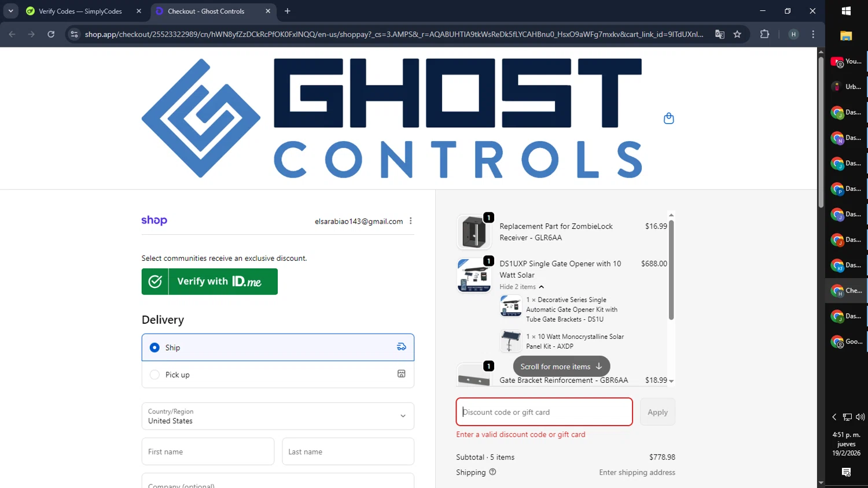
Task: Open the Country/Region dropdown
Action: 278,416
